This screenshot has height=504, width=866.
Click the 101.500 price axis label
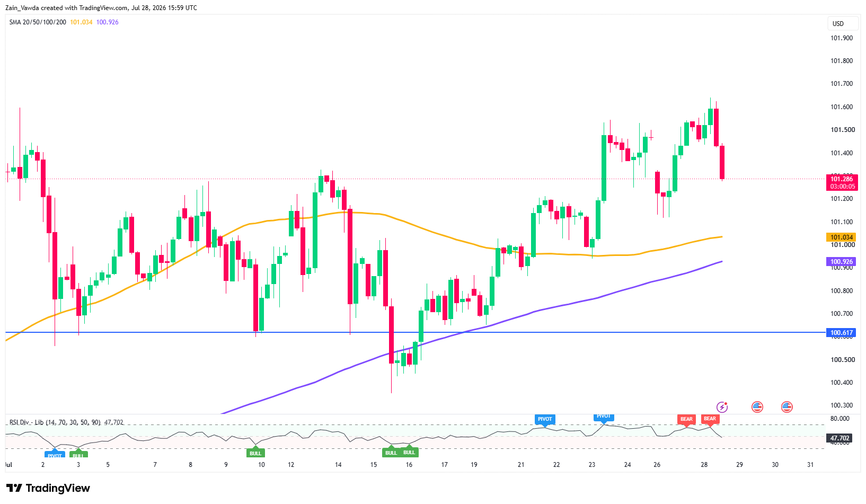pos(842,130)
